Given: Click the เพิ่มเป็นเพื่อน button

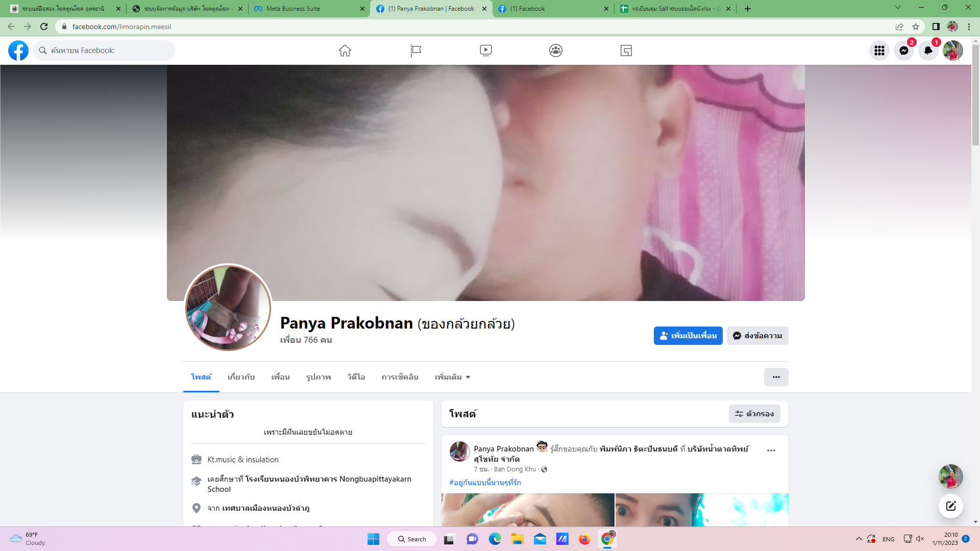Looking at the screenshot, I should [x=688, y=336].
